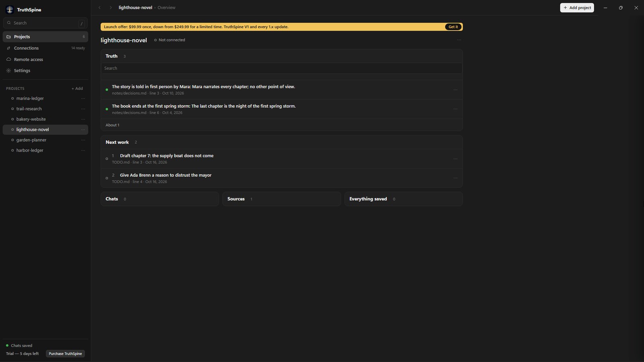Viewport: 644px width, 362px height.
Task: Open menu for Draft chapter 7 task
Action: [x=455, y=159]
